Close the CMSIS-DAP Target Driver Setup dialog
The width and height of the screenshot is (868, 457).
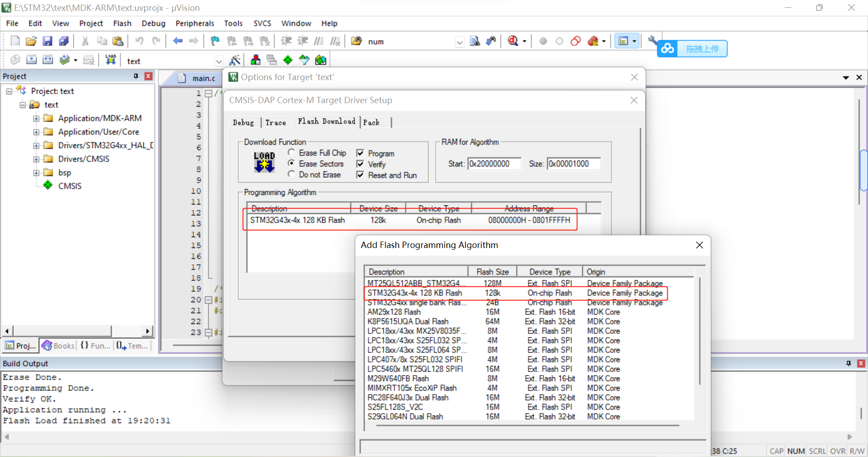coord(634,100)
